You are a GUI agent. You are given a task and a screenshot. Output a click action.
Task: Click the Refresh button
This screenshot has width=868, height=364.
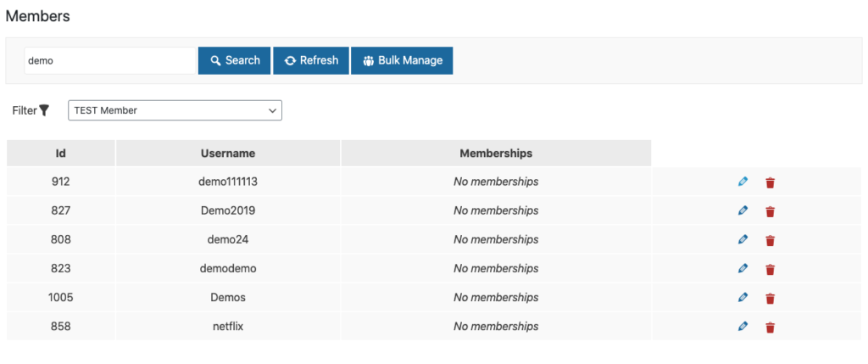coord(311,60)
